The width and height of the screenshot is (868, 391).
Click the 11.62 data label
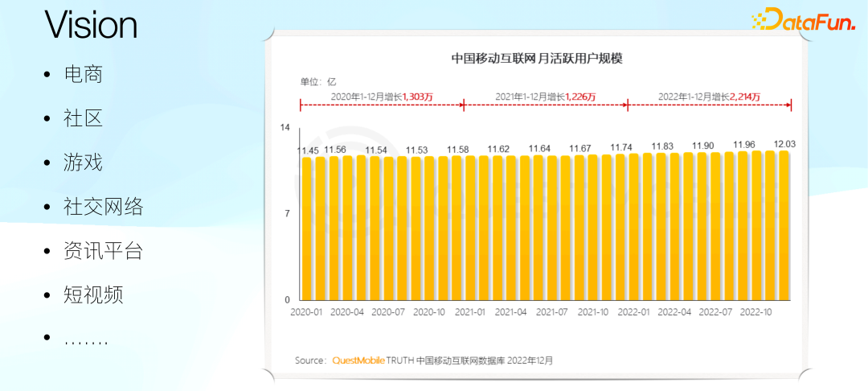click(499, 149)
